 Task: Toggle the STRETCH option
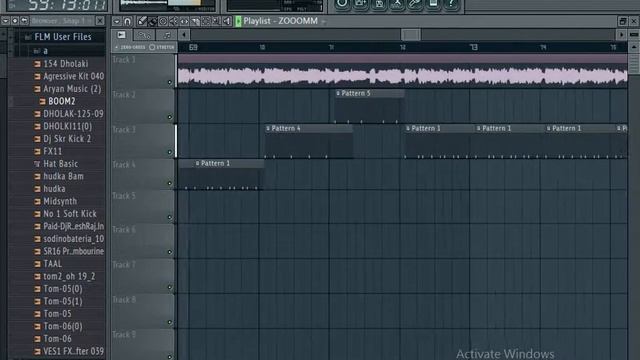coord(162,47)
